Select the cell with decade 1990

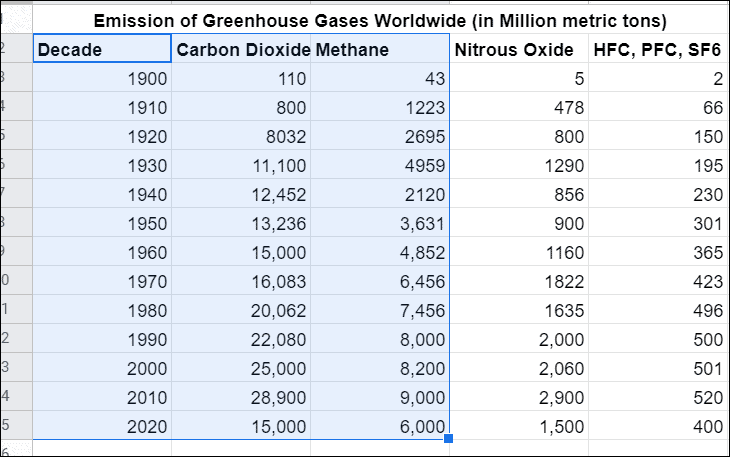click(102, 338)
